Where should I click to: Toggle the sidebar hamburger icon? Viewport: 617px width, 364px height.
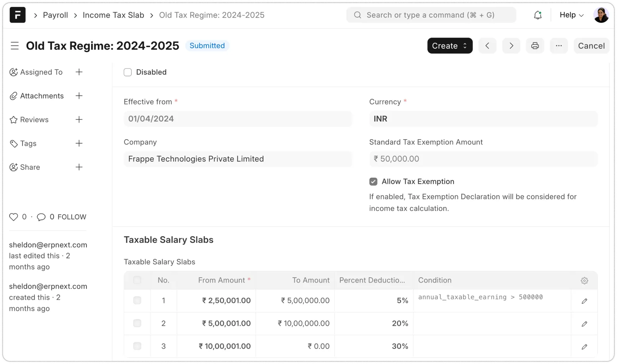15,46
